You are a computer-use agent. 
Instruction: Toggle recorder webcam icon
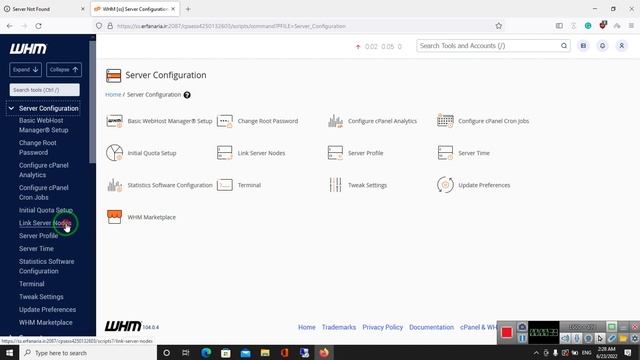click(x=588, y=338)
